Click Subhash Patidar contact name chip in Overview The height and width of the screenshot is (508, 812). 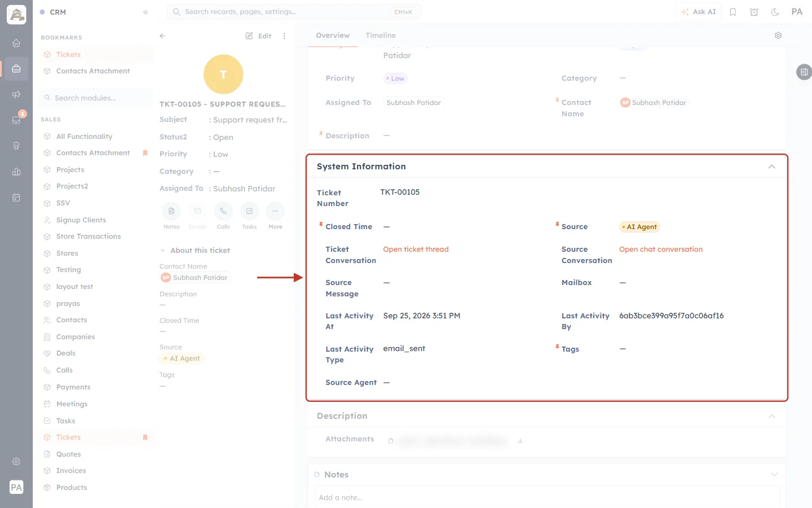pyautogui.click(x=653, y=103)
